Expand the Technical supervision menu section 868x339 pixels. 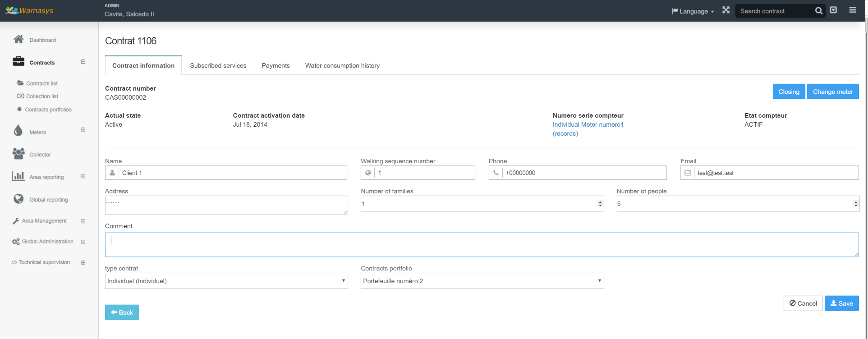[x=83, y=262]
